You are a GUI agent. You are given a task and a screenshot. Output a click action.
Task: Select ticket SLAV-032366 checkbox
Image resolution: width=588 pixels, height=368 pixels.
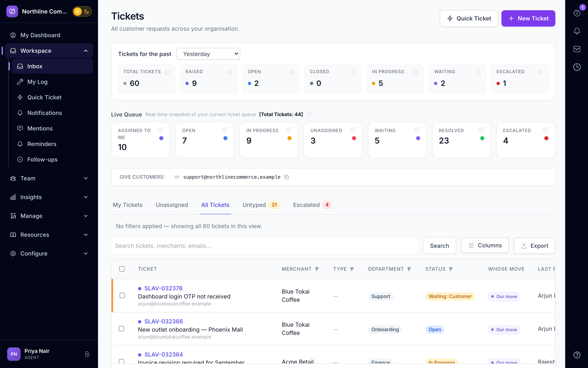[x=121, y=329]
